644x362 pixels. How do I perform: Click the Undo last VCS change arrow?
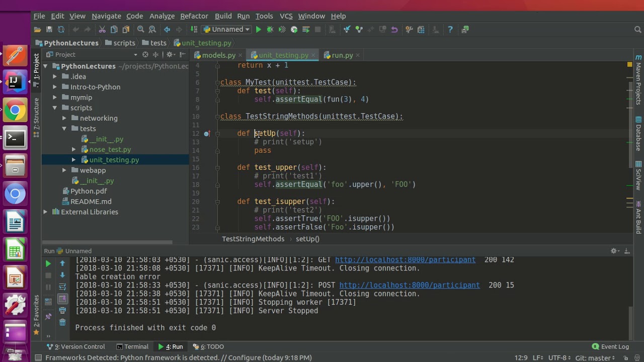click(394, 30)
